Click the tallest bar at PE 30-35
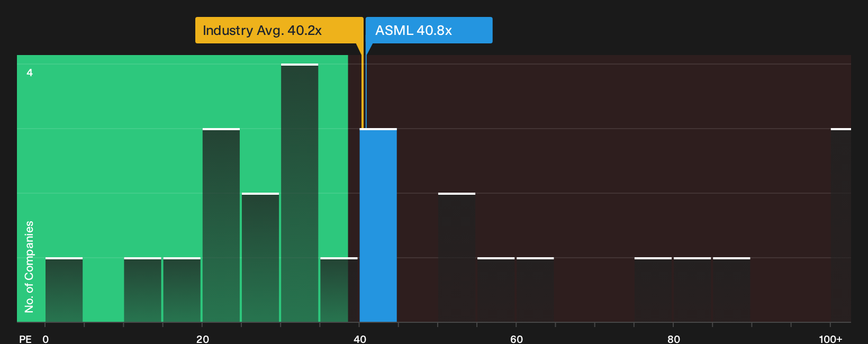Image resolution: width=868 pixels, height=344 pixels. 300,193
